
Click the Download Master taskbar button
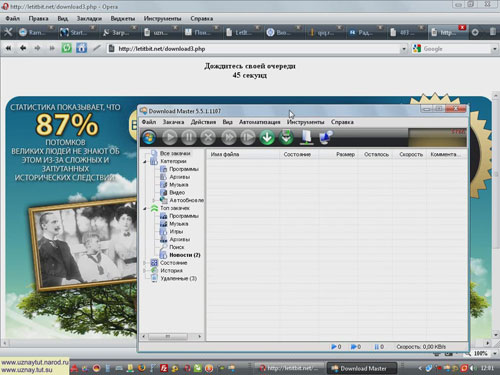click(x=361, y=368)
